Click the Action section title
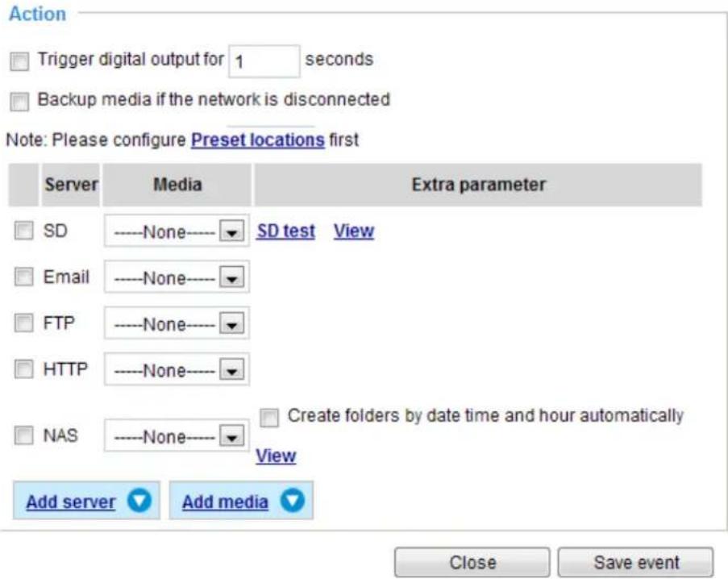728x579 pixels. click(38, 14)
